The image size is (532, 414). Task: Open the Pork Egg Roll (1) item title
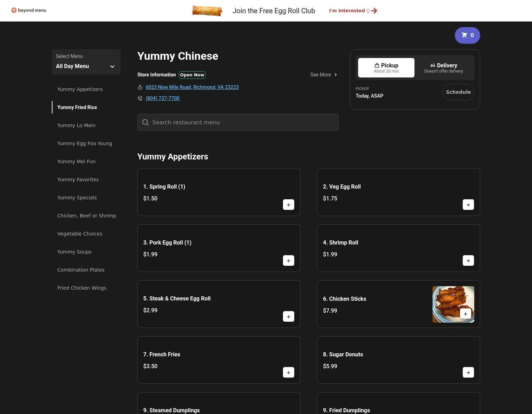[x=167, y=243]
